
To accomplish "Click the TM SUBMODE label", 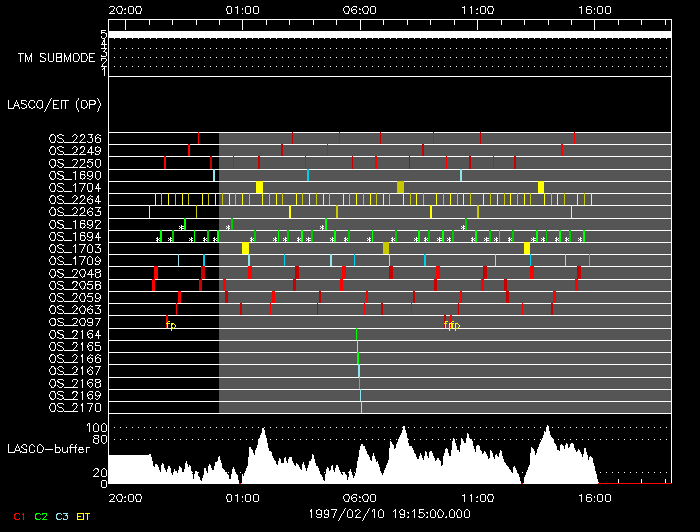I will pyautogui.click(x=56, y=58).
